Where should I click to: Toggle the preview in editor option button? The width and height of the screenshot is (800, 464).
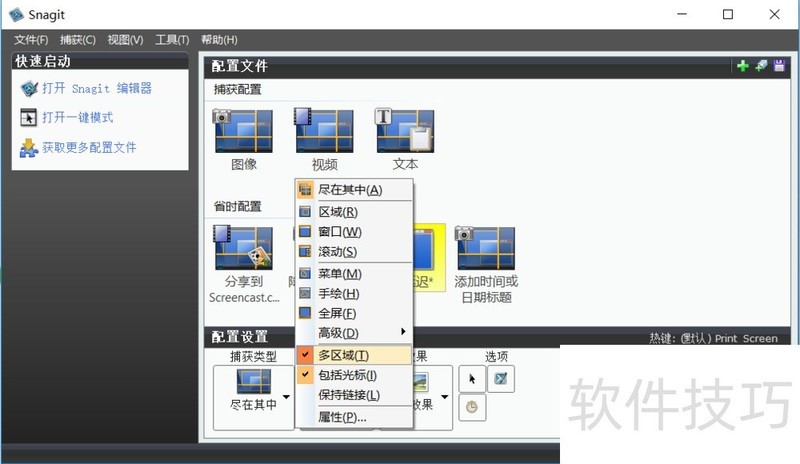coord(501,379)
